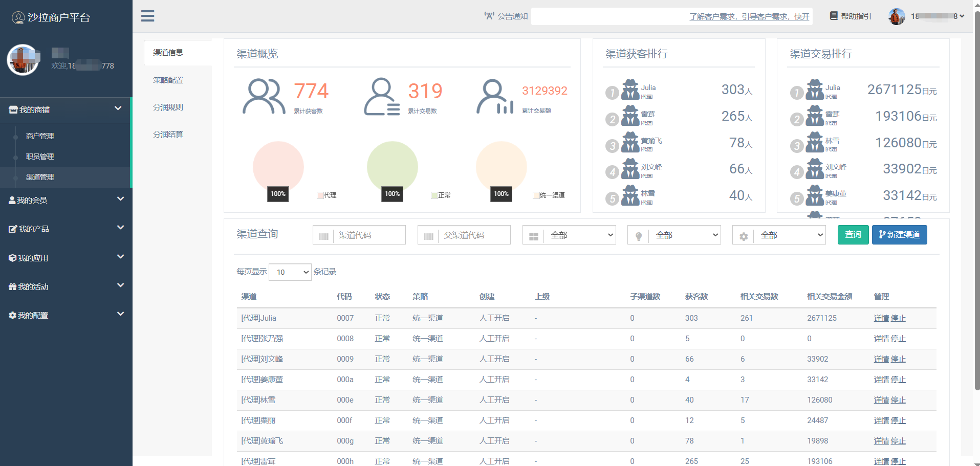Open the account dropdown arrow in header
Image resolution: width=980 pixels, height=466 pixels.
point(962,16)
